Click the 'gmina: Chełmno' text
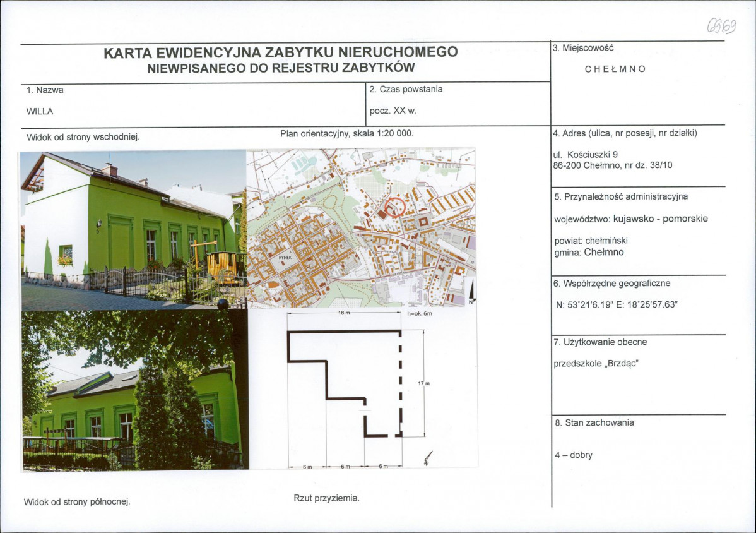 coord(589,252)
